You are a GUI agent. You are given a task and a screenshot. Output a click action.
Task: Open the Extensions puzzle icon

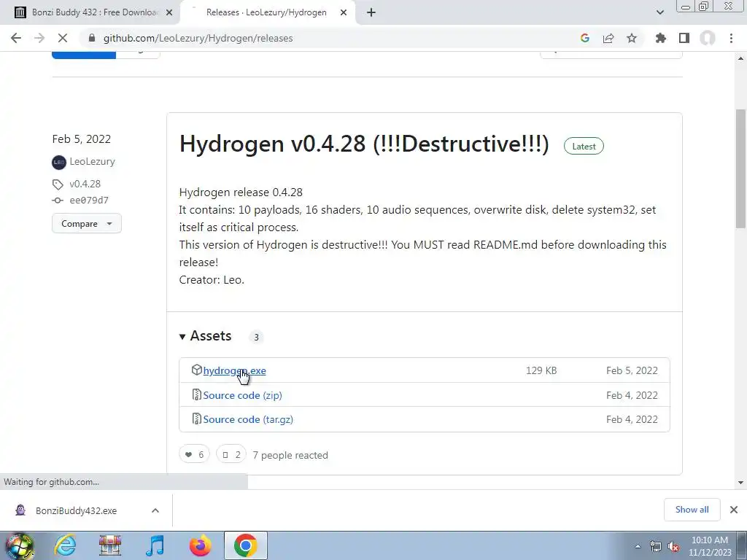pos(661,38)
